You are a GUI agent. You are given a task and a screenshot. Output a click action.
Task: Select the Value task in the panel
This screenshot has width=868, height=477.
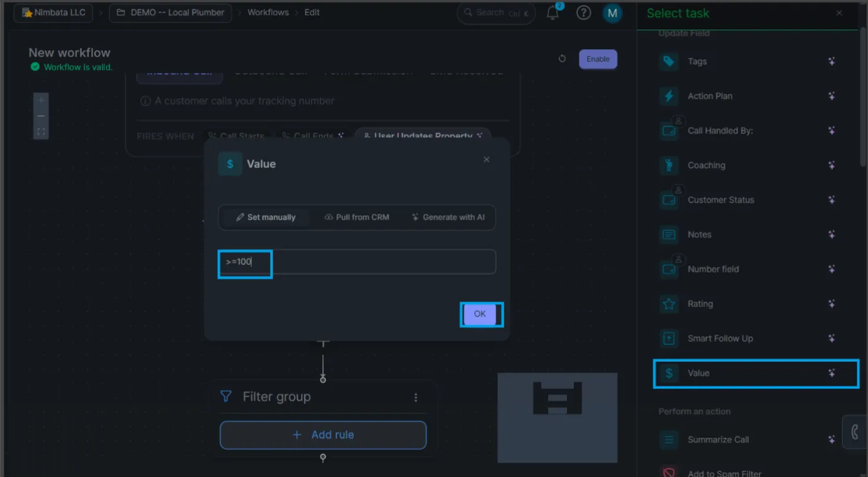click(756, 373)
